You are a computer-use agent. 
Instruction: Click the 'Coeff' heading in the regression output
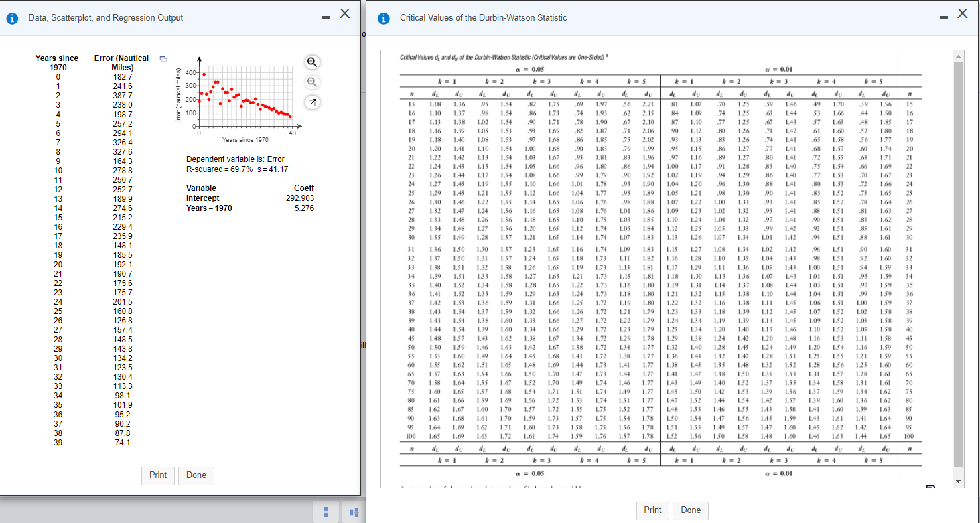pyautogui.click(x=303, y=188)
